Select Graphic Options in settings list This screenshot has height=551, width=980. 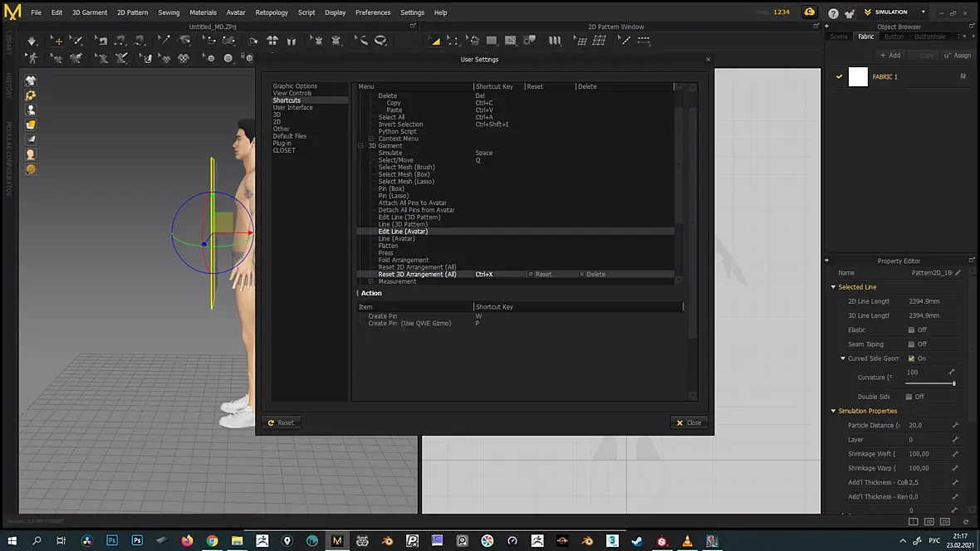295,86
